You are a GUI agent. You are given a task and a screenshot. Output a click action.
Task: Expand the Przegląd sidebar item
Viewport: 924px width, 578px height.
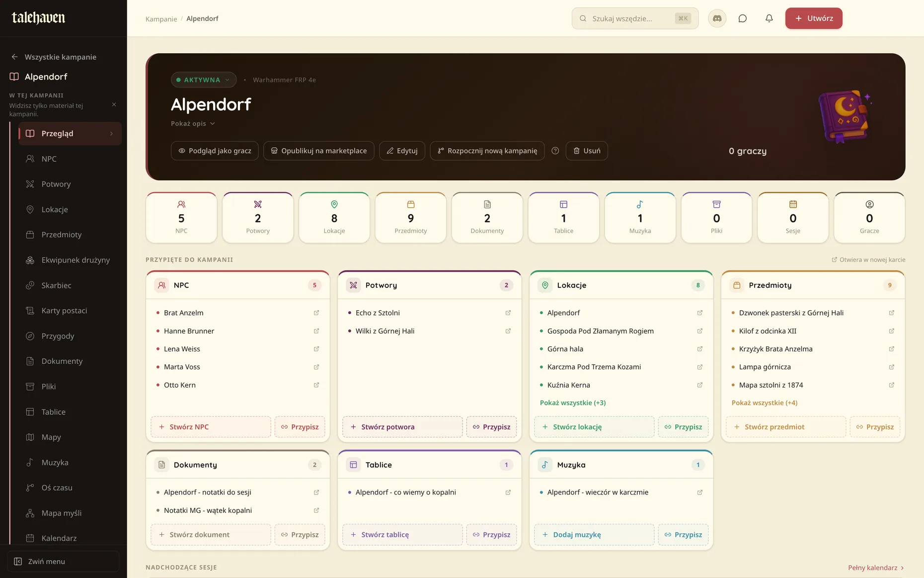pos(70,133)
